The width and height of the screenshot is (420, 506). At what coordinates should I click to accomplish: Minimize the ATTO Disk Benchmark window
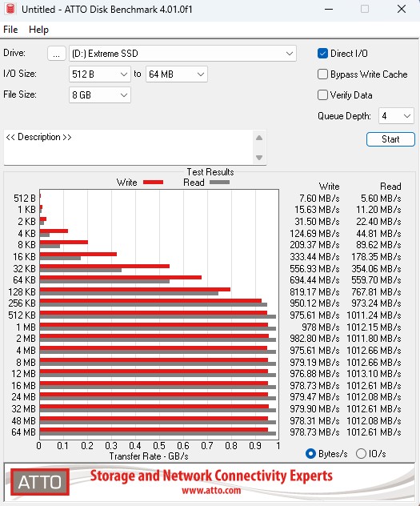tap(329, 9)
